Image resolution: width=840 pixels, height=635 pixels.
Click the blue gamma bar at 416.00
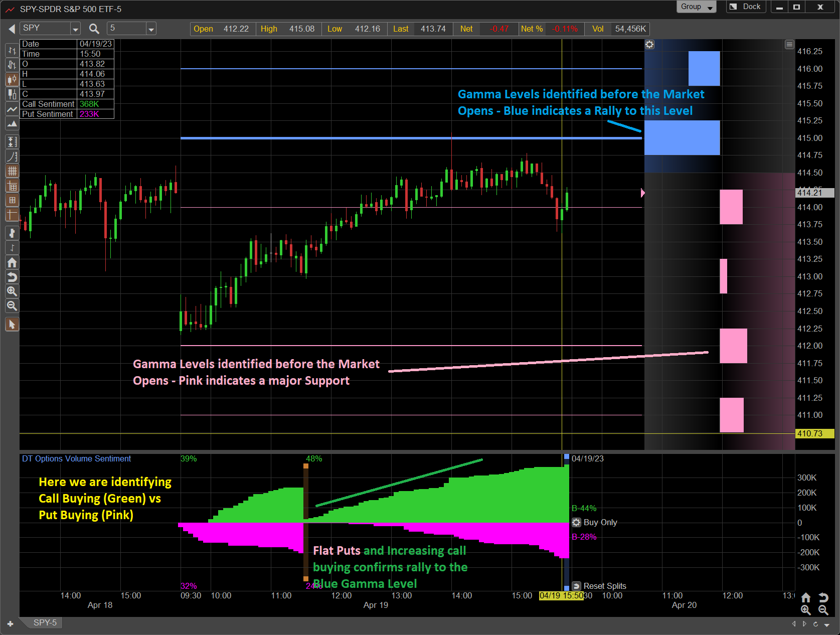(704, 68)
